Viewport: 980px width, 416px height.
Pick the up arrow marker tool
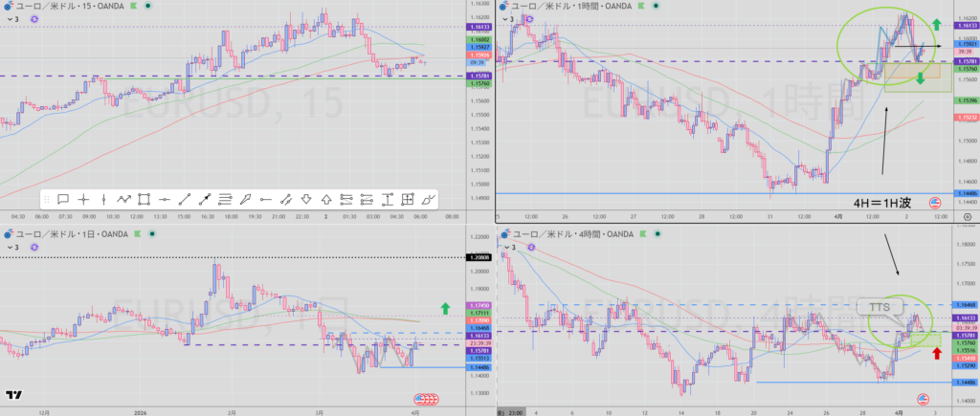click(326, 199)
